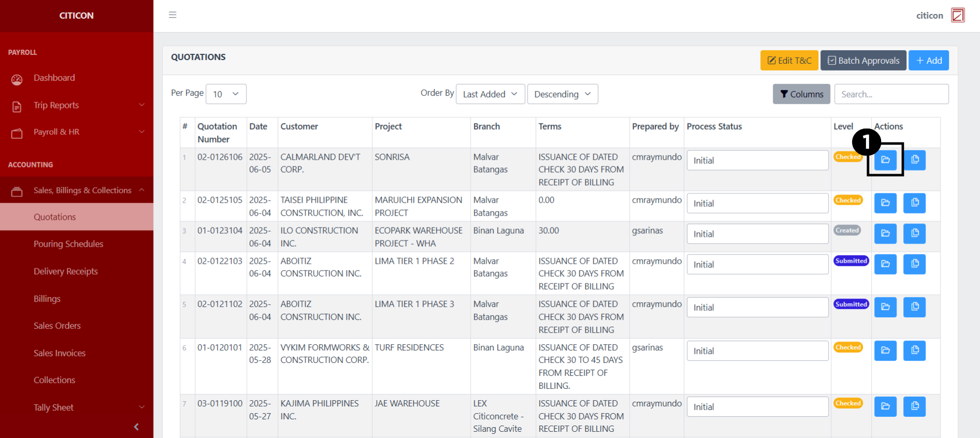Open the Delivery Receipts page
Screen dimensions: 980x438
(x=66, y=272)
